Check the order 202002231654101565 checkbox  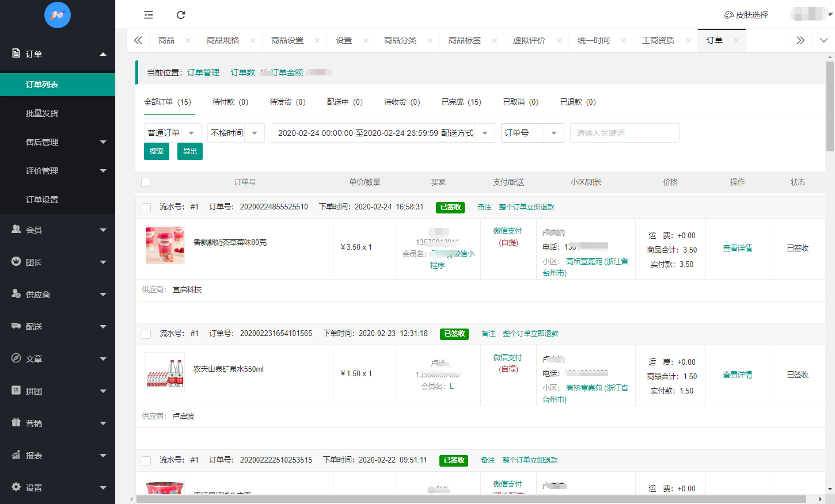pos(146,334)
